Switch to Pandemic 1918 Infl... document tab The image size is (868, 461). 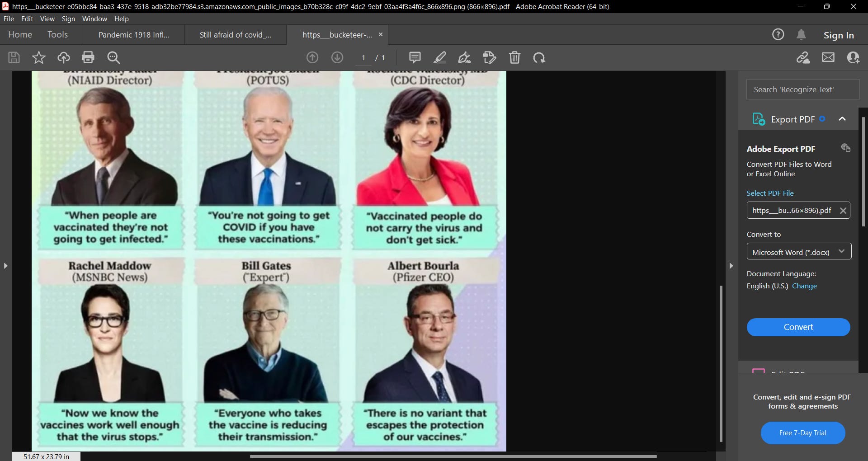point(134,35)
